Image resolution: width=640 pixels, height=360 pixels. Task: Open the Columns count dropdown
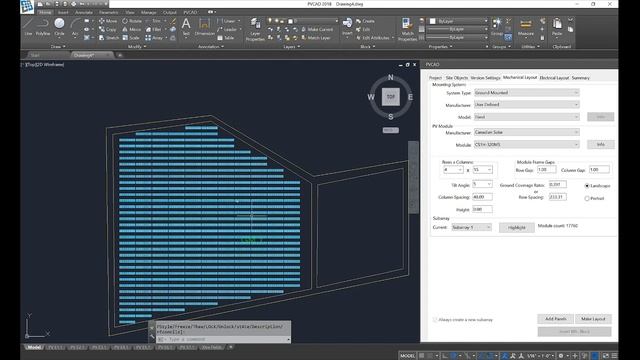482,170
